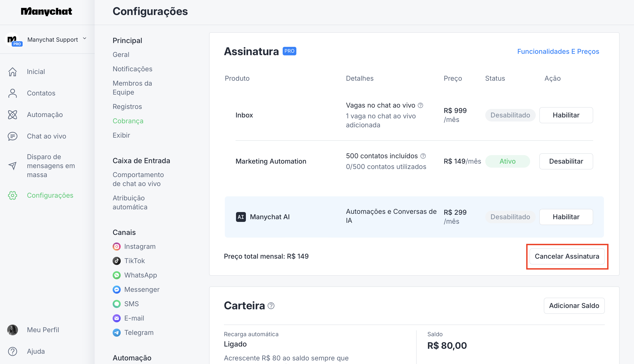Open Automação in sidebar
This screenshot has height=364, width=634.
point(45,115)
